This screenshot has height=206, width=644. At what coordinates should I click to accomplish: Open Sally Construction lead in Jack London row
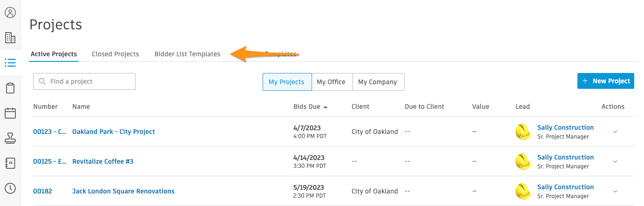pyautogui.click(x=565, y=187)
